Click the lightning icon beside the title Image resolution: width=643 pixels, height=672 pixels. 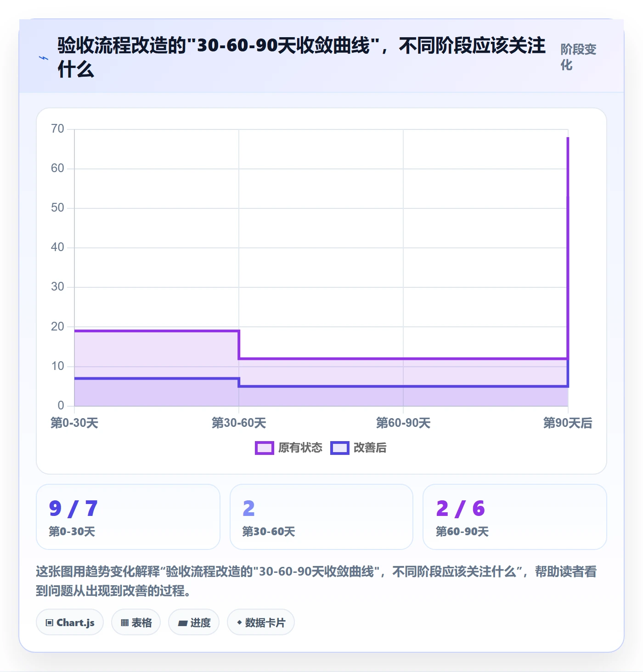[43, 58]
